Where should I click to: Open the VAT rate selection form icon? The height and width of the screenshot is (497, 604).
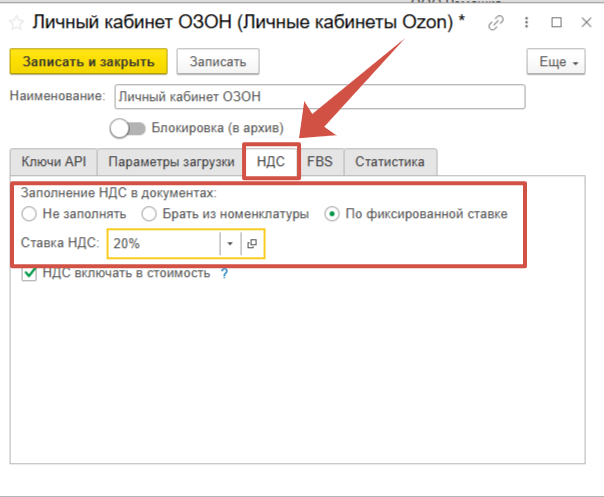tap(252, 244)
